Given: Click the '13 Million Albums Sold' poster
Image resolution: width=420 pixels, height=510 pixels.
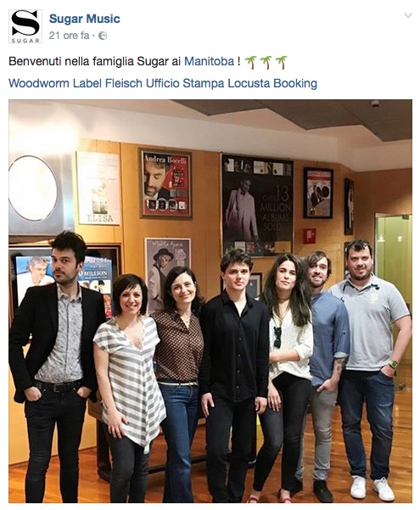Looking at the screenshot, I should click(258, 204).
